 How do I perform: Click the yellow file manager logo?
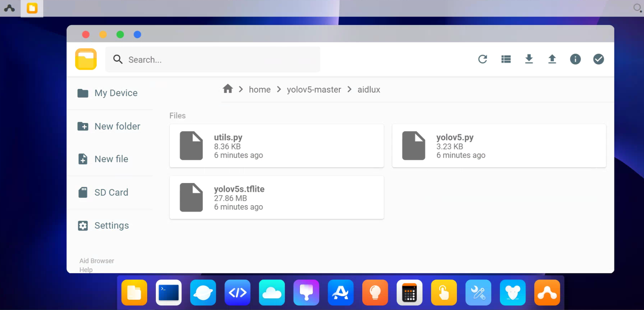[86, 59]
